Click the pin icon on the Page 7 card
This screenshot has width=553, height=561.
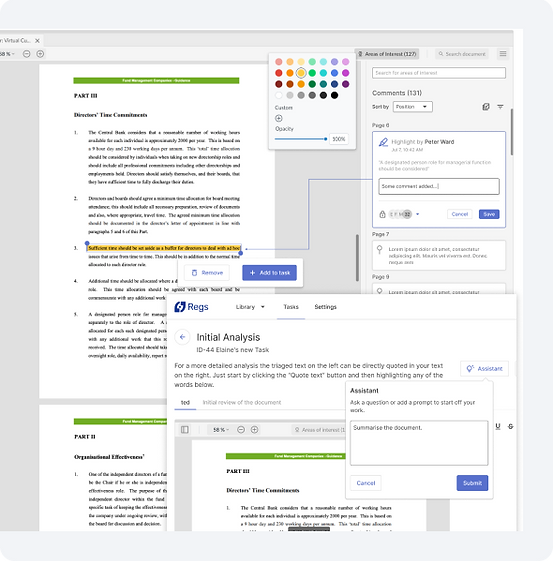click(380, 249)
